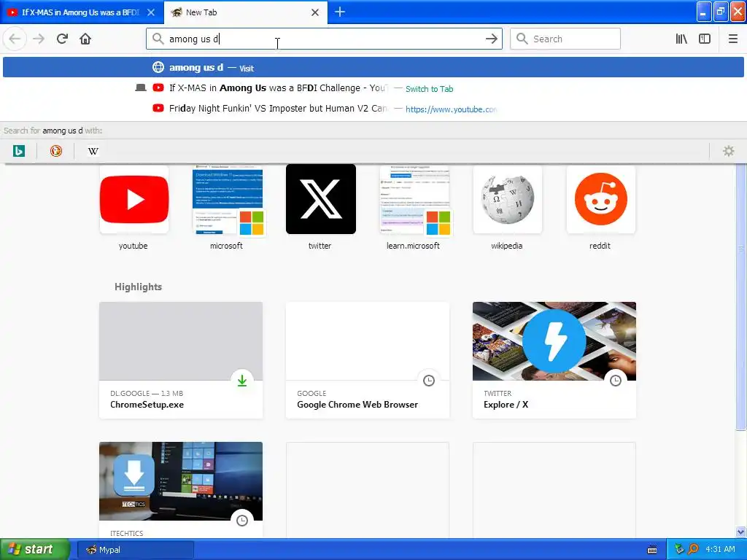
Task: Go back with the back arrow button
Action: [x=15, y=39]
